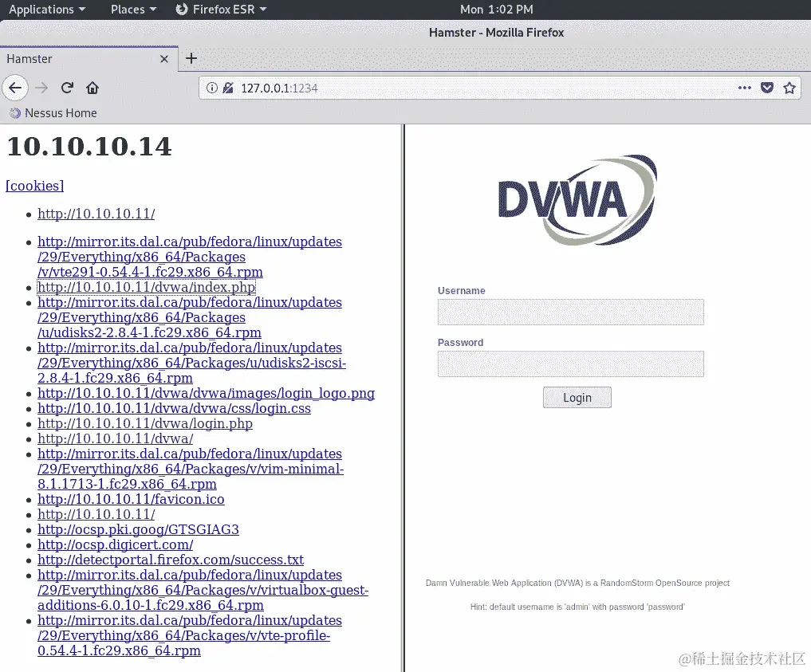The image size is (811, 672).
Task: Open page actions three-dot menu
Action: click(x=744, y=88)
